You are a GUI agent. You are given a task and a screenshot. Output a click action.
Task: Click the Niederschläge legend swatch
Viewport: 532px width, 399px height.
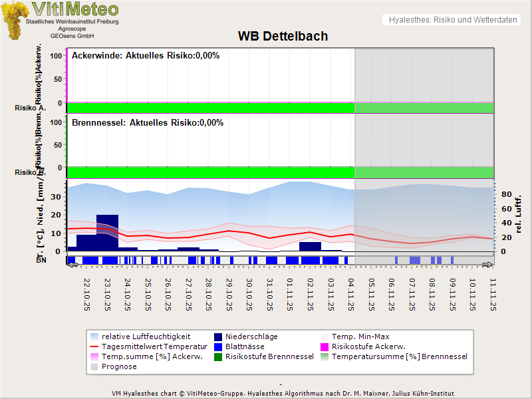tap(217, 337)
